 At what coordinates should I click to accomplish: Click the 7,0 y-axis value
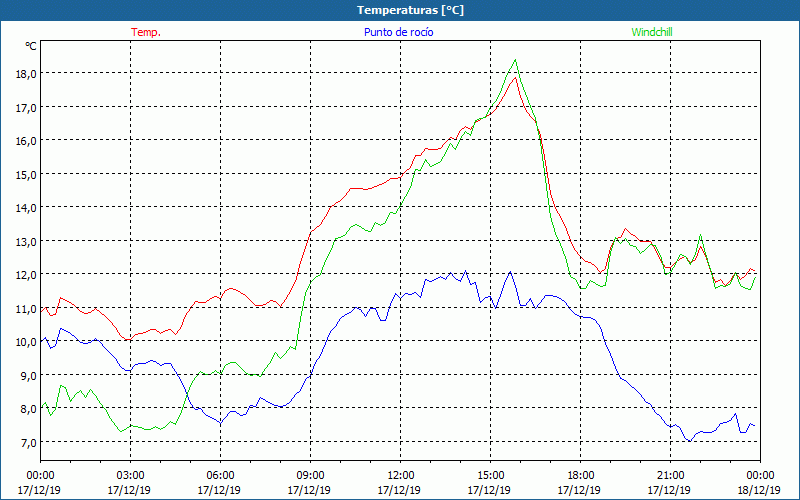(28, 442)
